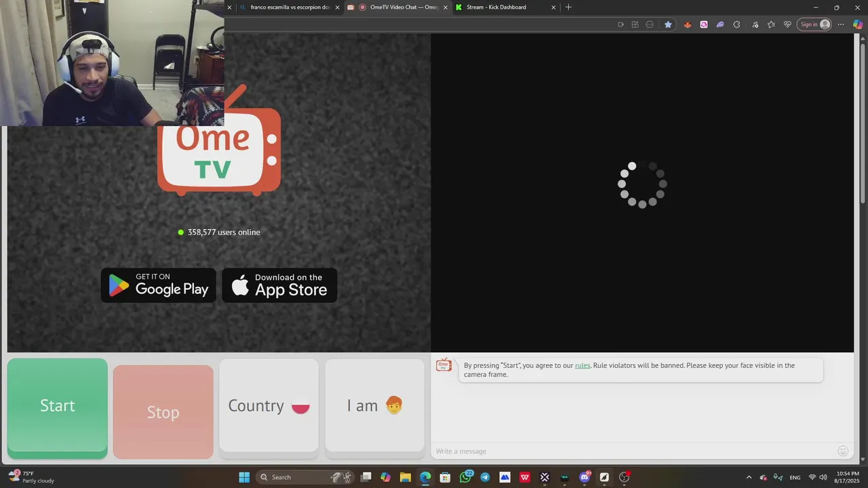The image size is (868, 488).
Task: Open Task View on taskbar
Action: tap(366, 477)
